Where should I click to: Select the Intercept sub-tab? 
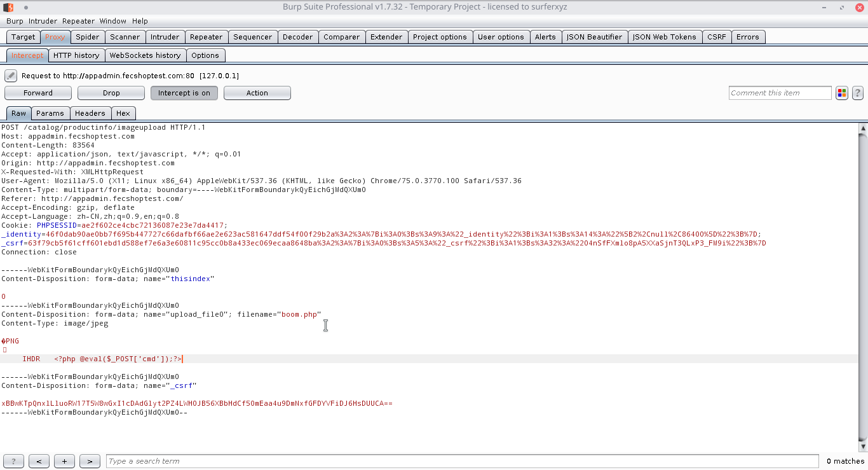pos(27,55)
